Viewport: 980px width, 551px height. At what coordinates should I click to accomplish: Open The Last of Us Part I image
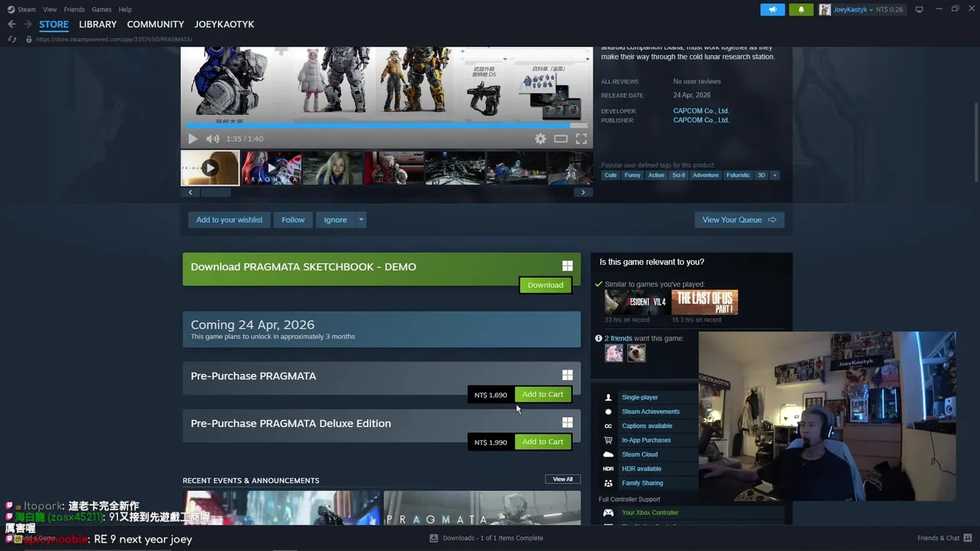point(704,302)
